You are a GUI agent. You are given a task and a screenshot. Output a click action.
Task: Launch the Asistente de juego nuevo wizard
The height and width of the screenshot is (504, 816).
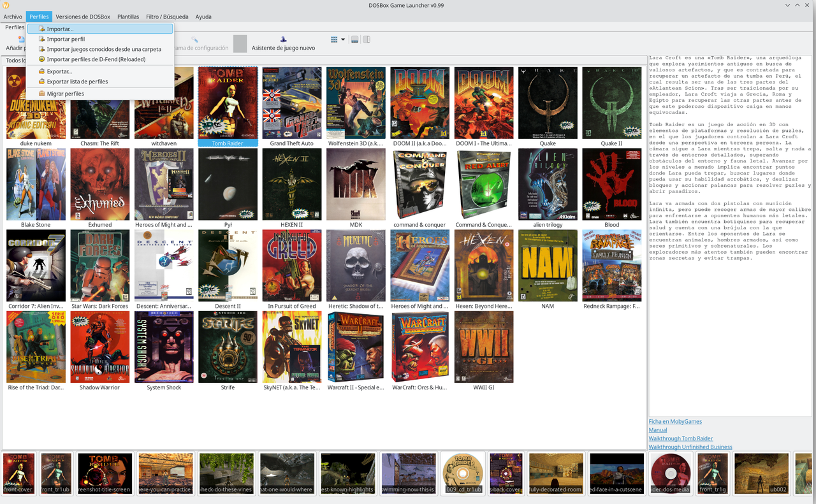click(x=283, y=43)
